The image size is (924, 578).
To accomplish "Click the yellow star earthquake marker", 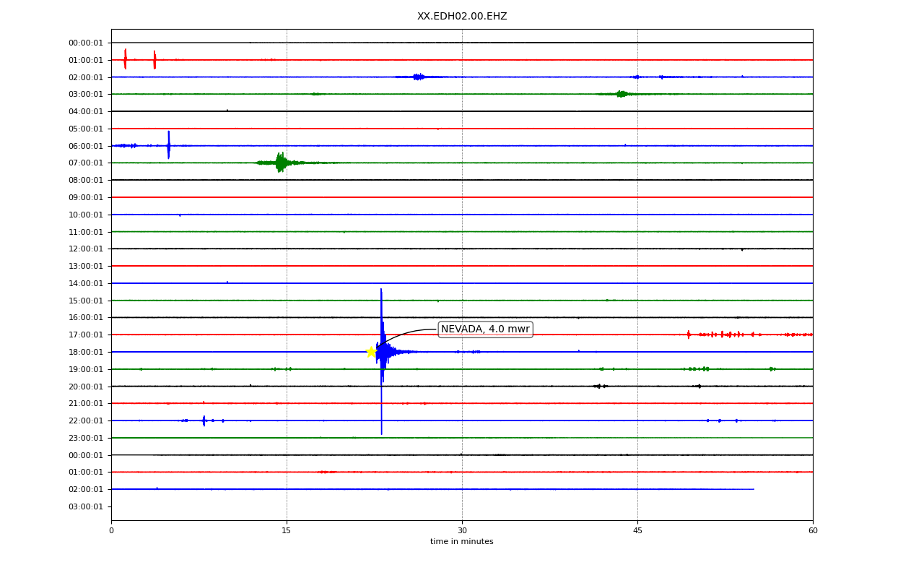I will (x=371, y=352).
